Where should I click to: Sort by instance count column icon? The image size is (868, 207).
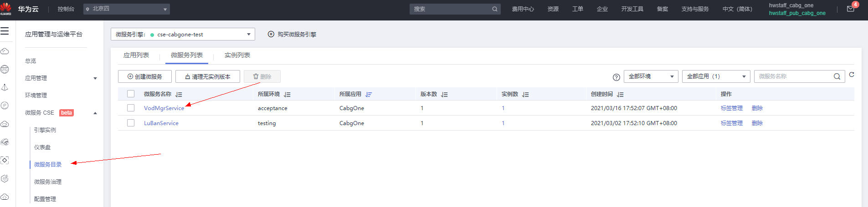point(525,95)
